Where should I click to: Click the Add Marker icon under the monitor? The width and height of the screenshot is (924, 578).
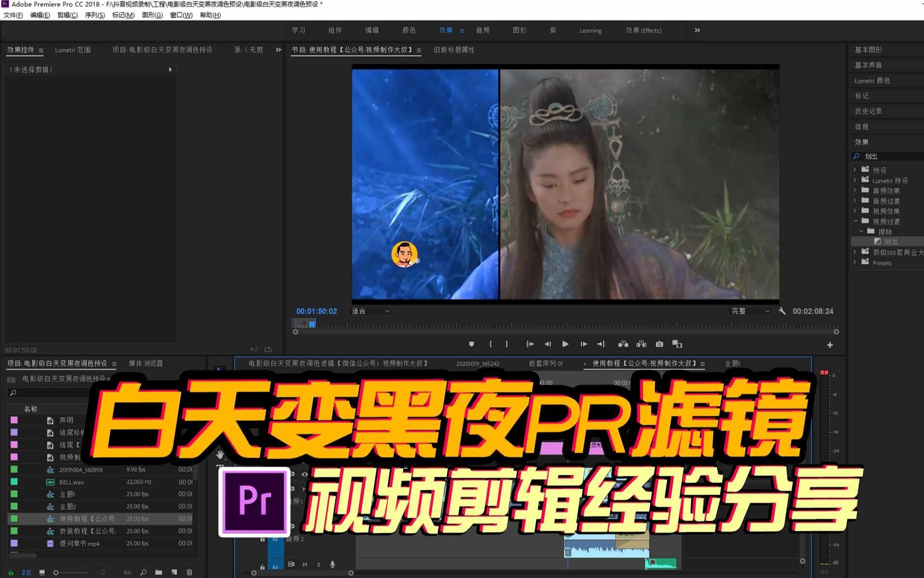(x=471, y=344)
